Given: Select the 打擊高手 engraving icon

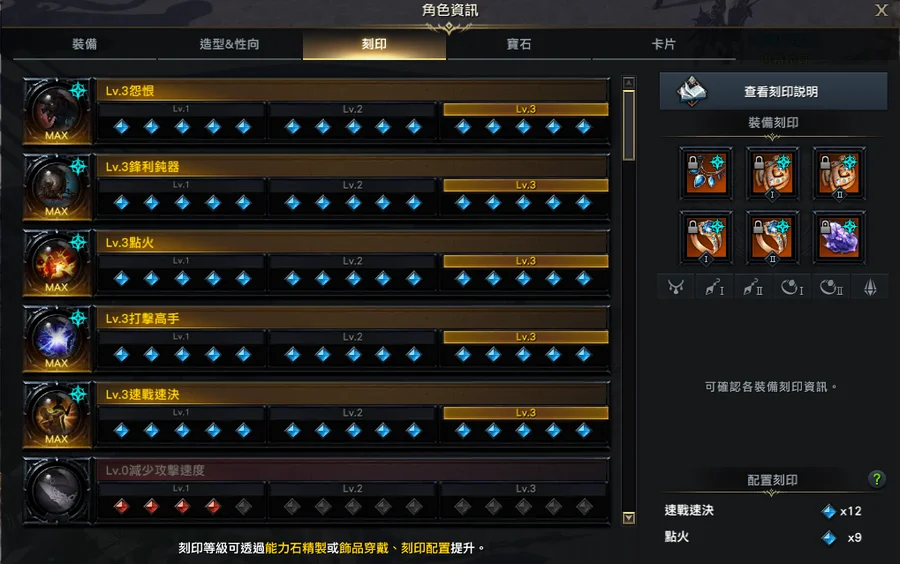Looking at the screenshot, I should pyautogui.click(x=57, y=339).
